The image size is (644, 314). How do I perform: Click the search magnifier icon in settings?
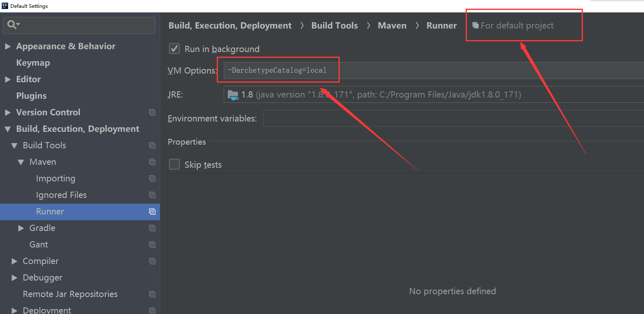click(14, 25)
